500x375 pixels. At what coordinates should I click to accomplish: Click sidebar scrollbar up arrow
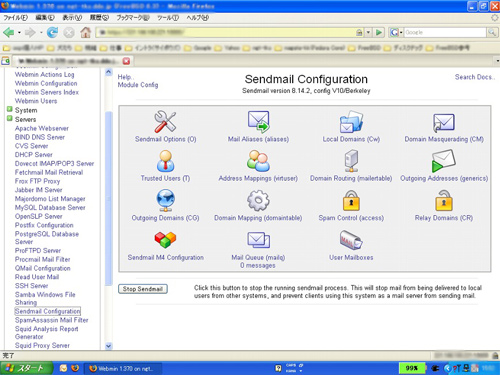click(109, 72)
